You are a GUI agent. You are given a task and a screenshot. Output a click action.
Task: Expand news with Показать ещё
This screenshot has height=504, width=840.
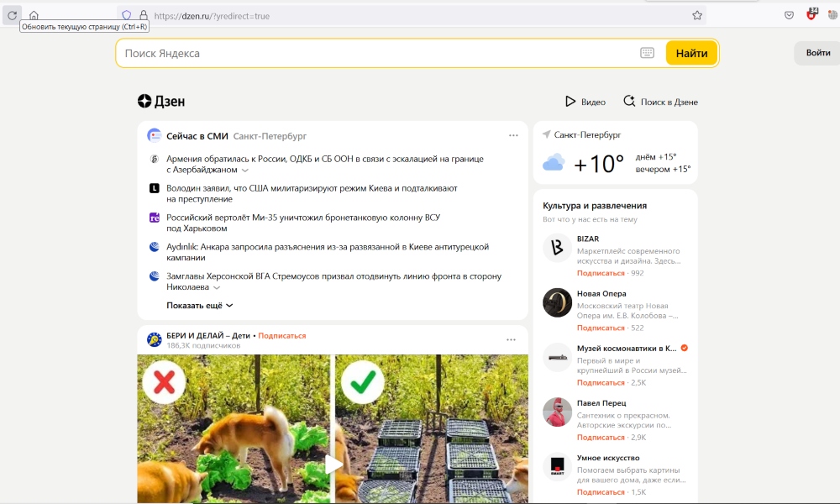tap(199, 305)
